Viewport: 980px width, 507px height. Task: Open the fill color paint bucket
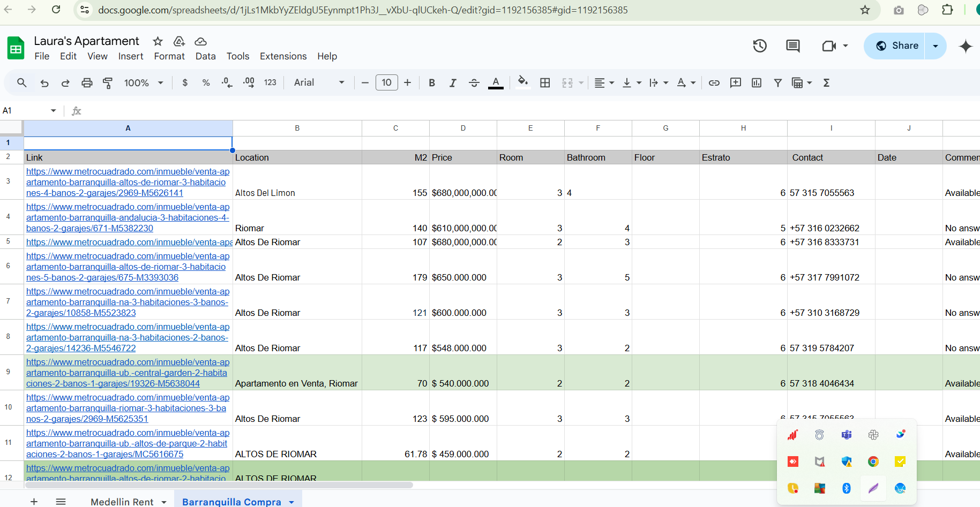[x=522, y=82]
